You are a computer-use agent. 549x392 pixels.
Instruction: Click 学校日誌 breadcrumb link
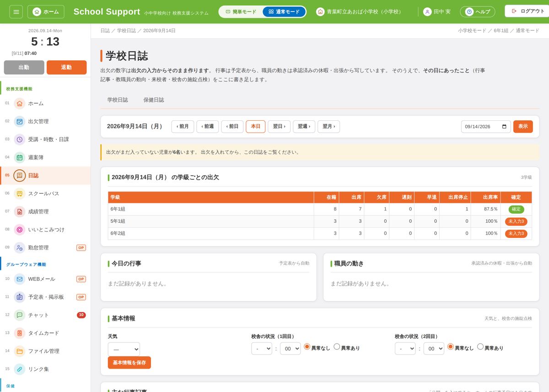pos(126,31)
